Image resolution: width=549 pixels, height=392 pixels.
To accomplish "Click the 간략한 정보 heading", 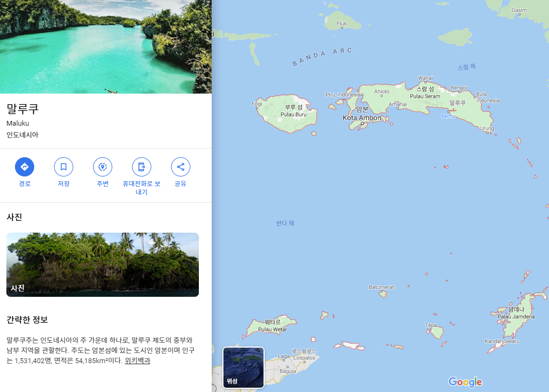I will pos(27,319).
